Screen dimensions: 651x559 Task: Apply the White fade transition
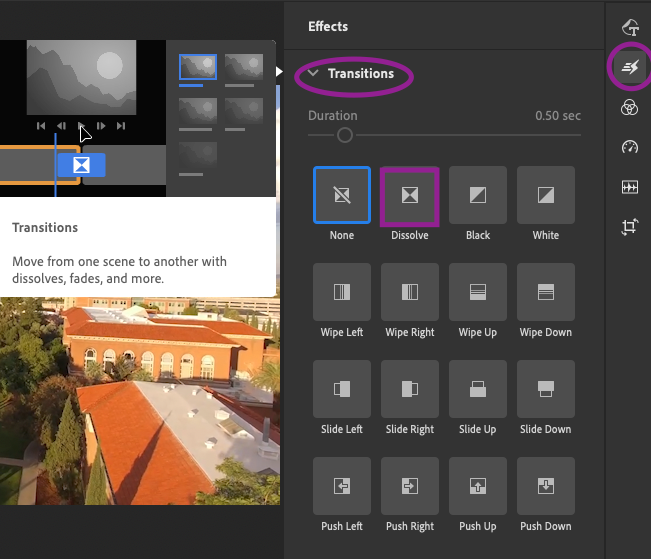coord(546,196)
